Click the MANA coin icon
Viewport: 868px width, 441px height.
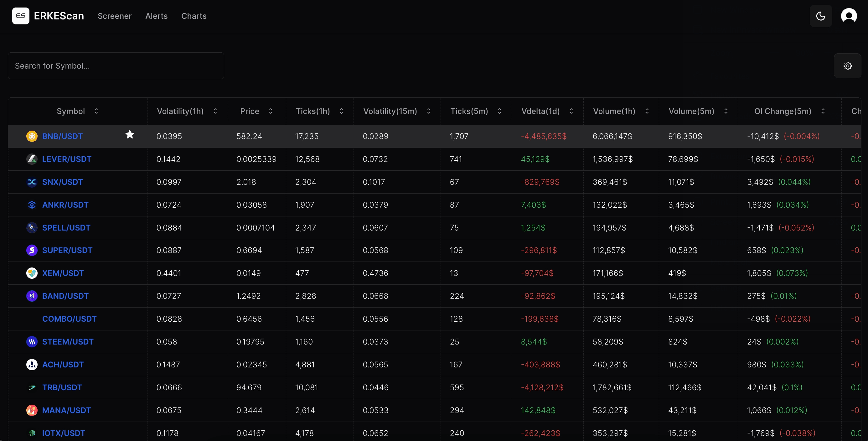coord(32,410)
